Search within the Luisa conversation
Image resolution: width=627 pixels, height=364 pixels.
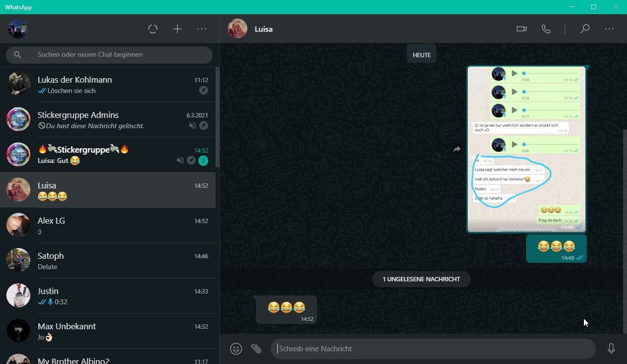pyautogui.click(x=584, y=29)
